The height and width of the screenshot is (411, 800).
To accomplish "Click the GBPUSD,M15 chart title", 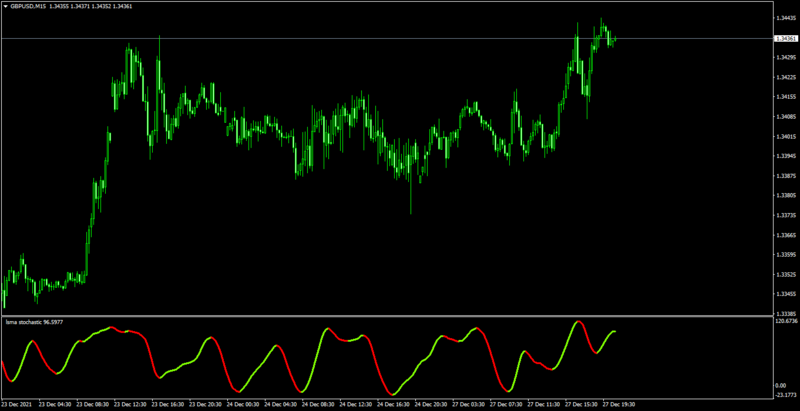I will click(28, 7).
